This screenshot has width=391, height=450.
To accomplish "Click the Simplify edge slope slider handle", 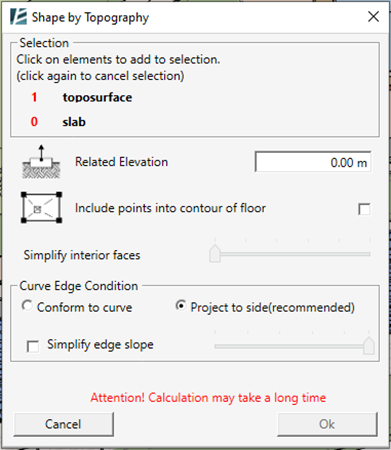I will tap(369, 346).
